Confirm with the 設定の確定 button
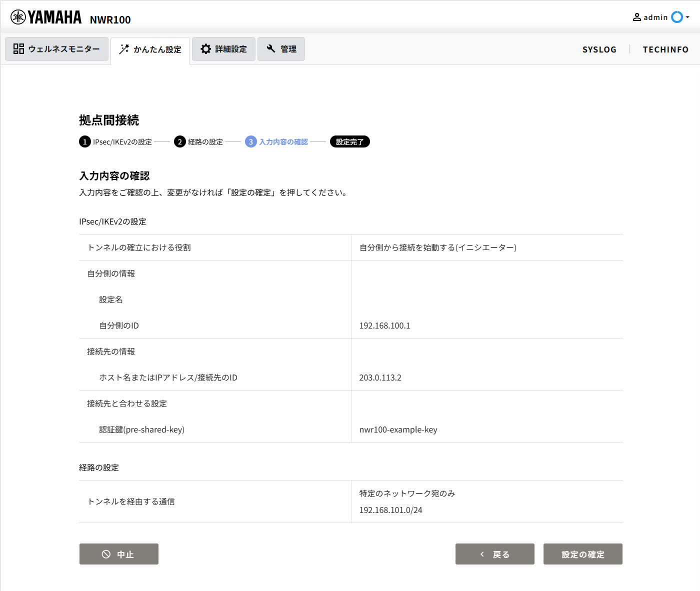This screenshot has width=700, height=591. 583,554
